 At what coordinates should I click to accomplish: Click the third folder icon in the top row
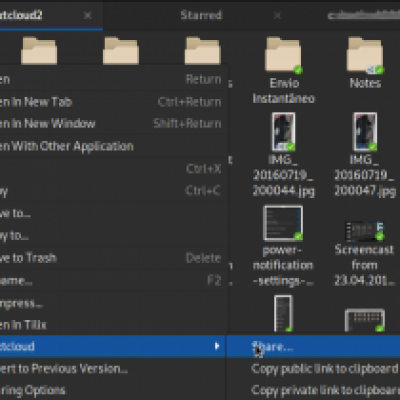202,51
